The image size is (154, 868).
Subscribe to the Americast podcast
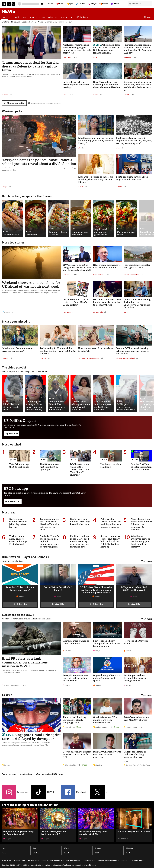coord(96,604)
